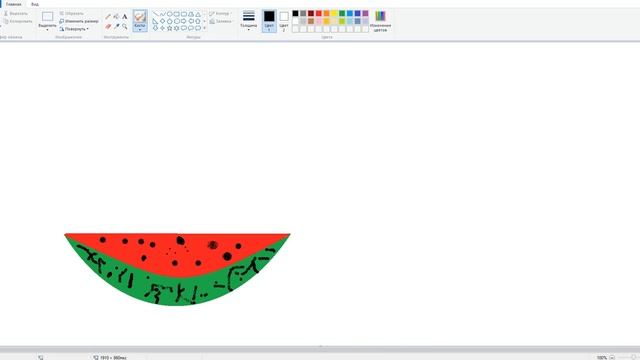Choose the straight Line shape
Viewport: 640px width, 360px height.
point(156,14)
